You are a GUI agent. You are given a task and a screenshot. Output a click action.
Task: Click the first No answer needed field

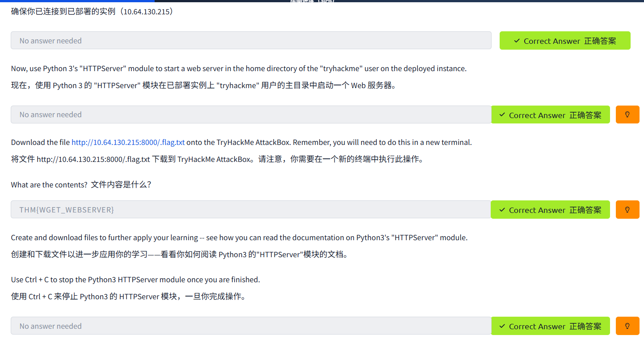tap(250, 40)
